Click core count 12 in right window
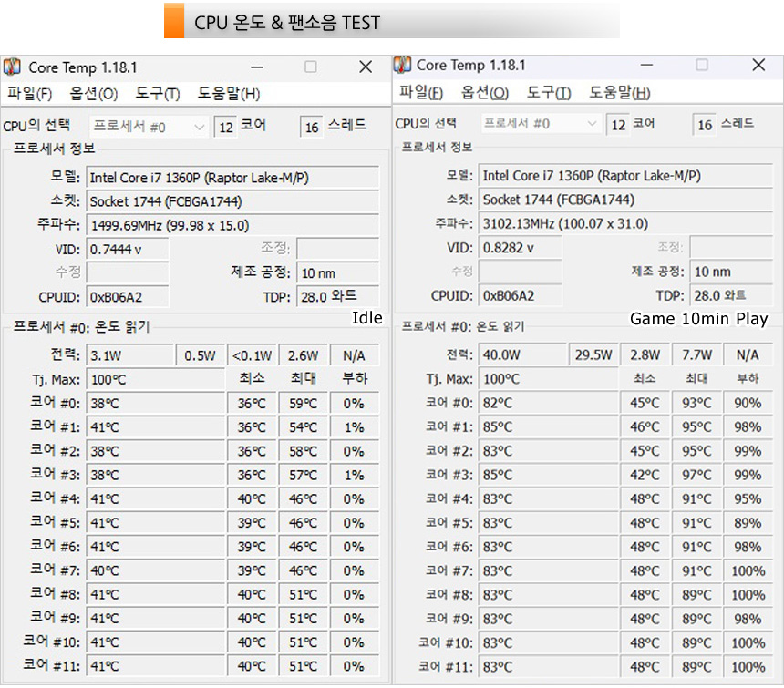This screenshot has height=688, width=784. (618, 125)
